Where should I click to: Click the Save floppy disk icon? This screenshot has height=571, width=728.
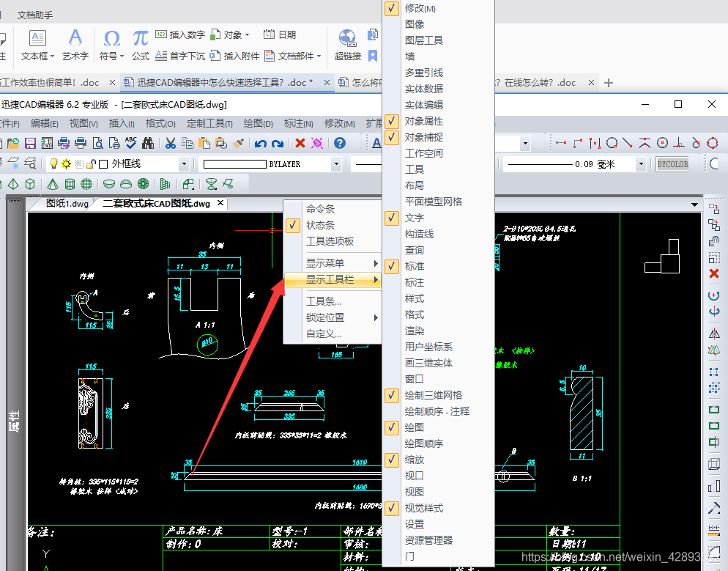[x=30, y=143]
